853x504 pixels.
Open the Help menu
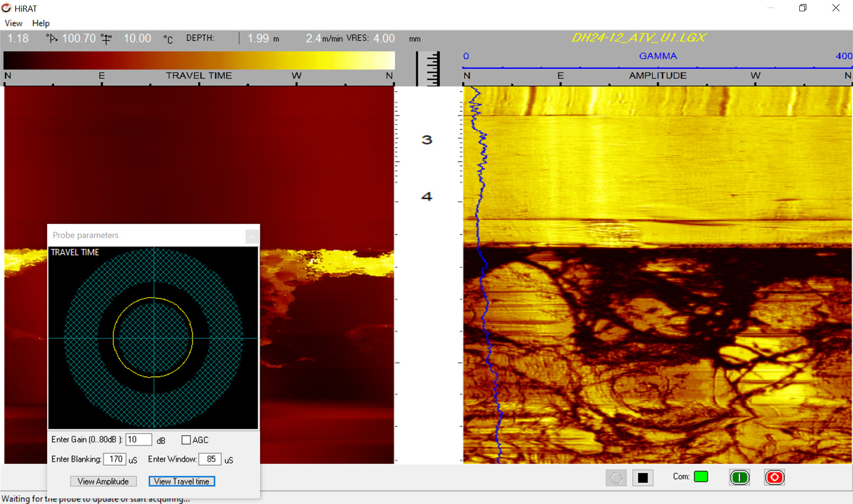(41, 23)
